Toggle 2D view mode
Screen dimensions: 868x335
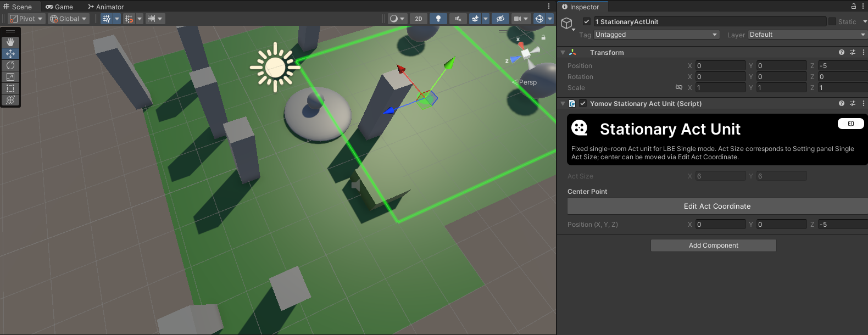point(419,19)
